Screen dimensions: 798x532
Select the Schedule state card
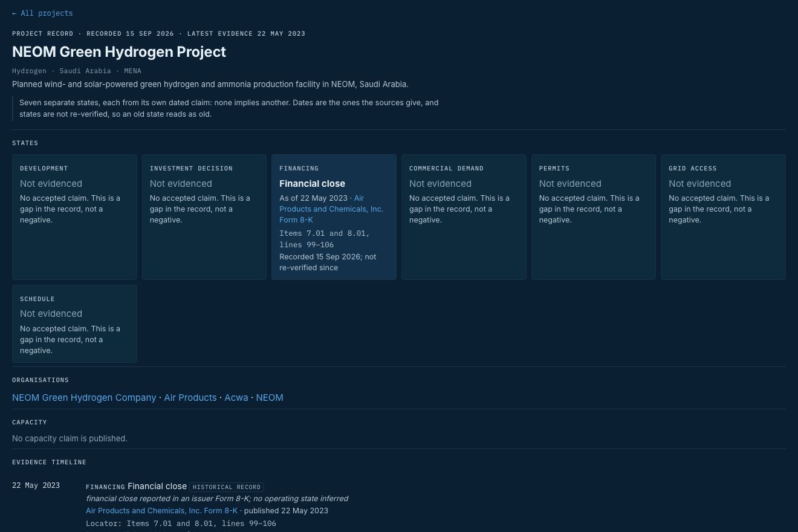[x=74, y=323]
